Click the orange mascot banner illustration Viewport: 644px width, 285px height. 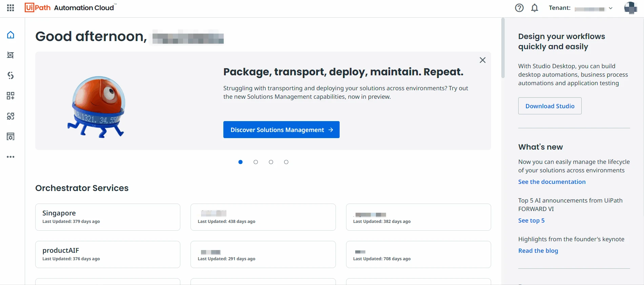point(97,107)
